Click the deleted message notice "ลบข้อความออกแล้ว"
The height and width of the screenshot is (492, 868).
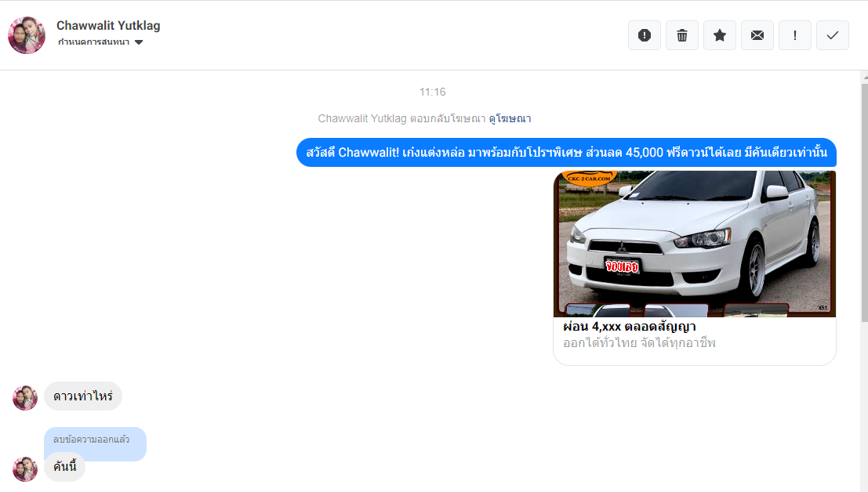pos(91,439)
